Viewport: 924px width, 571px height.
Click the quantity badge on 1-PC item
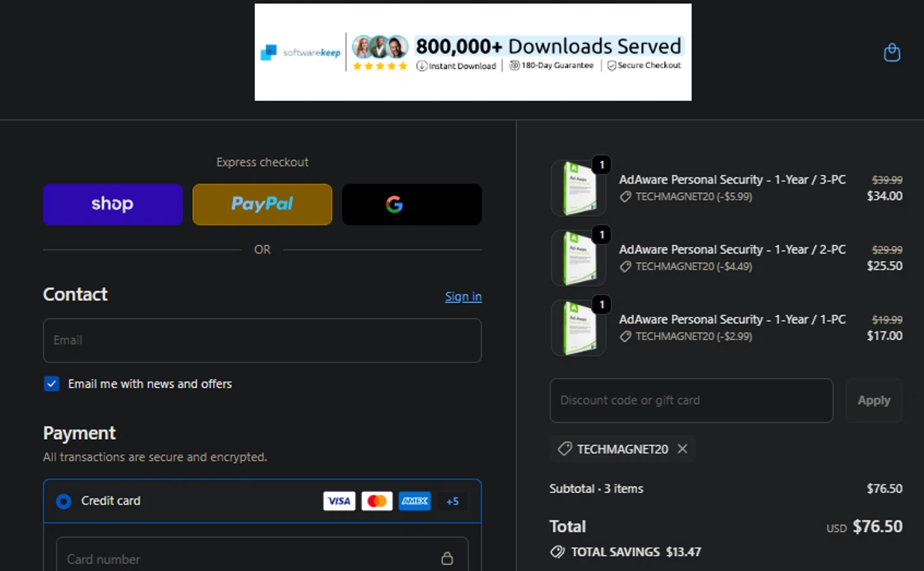[x=602, y=304]
